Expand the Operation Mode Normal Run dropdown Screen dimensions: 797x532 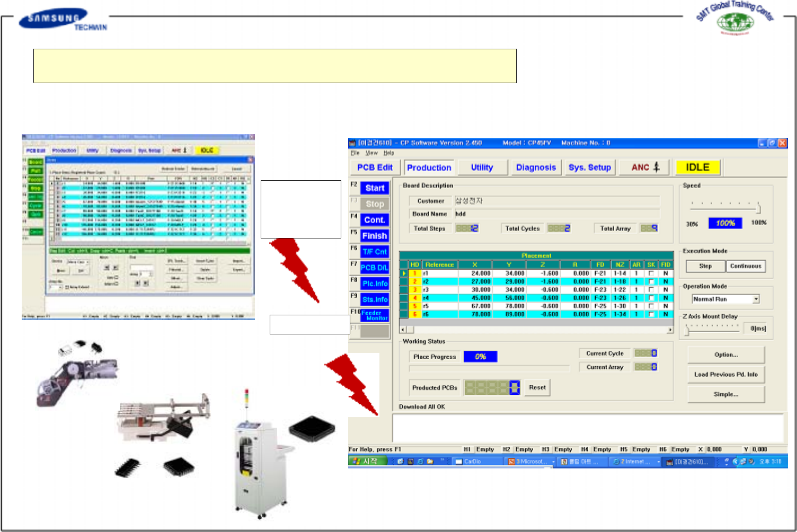pos(756,299)
